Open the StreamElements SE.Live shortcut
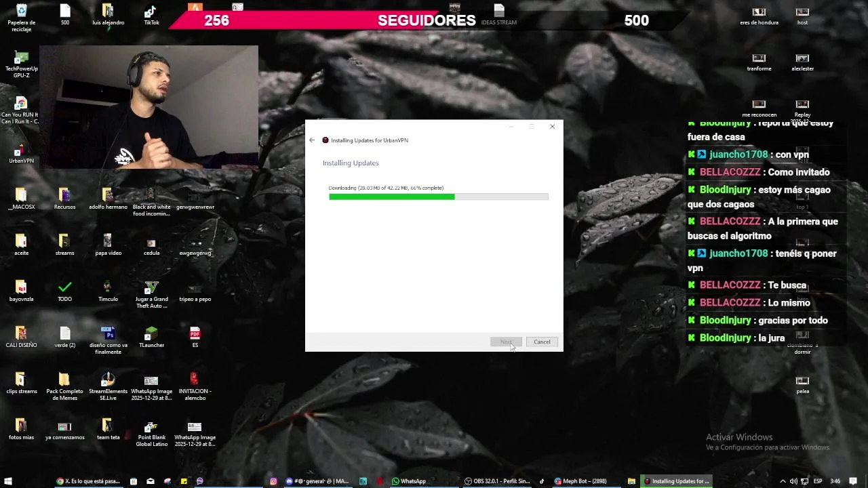 click(x=108, y=387)
